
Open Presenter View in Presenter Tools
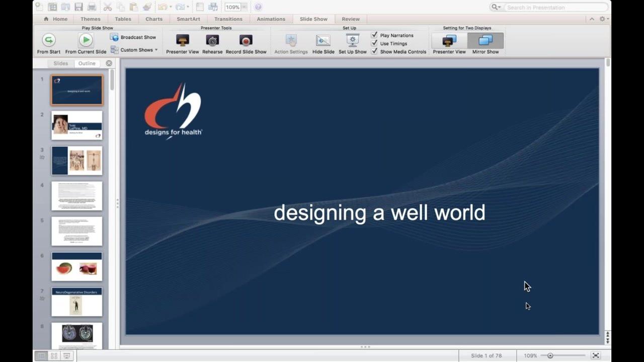tap(183, 41)
